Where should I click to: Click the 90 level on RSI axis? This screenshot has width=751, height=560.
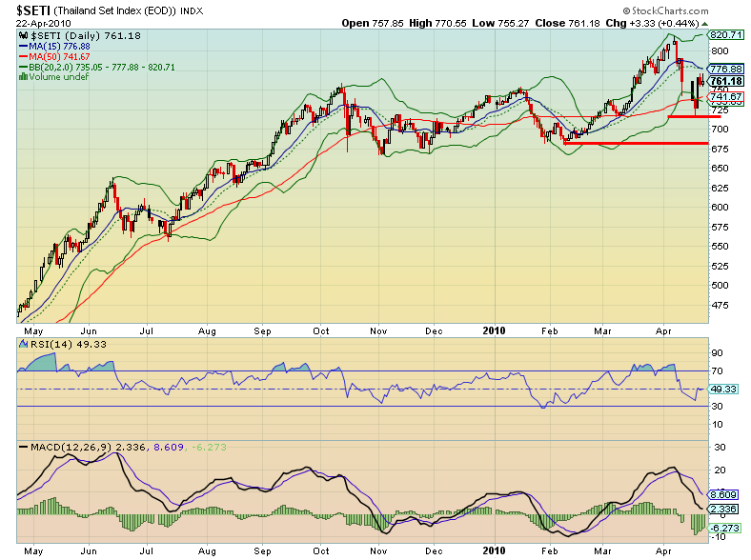click(717, 353)
